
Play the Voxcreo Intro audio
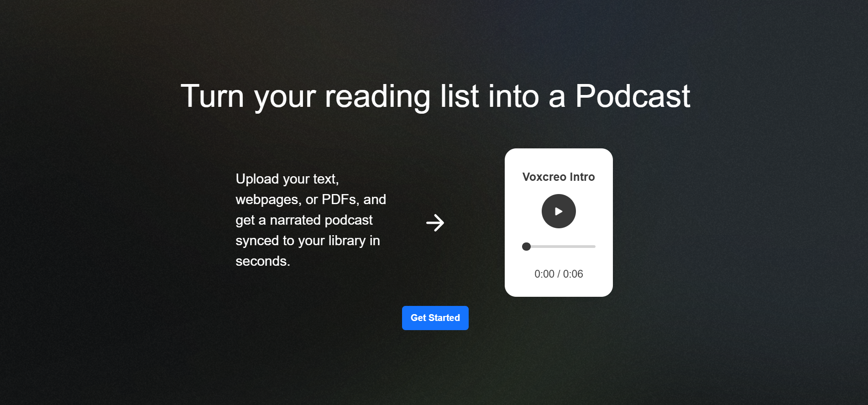coord(559,211)
